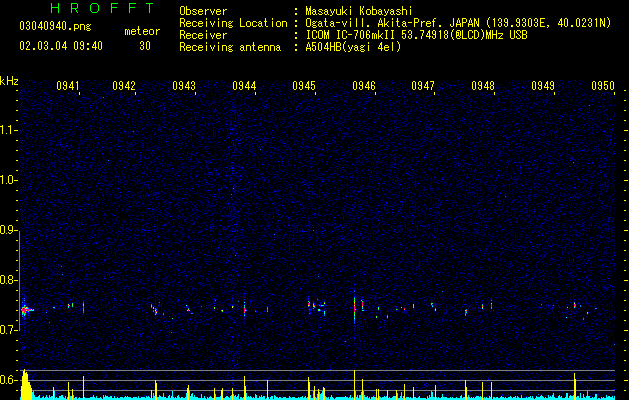The image size is (629, 400).
Task: Click the 0948 time marker
Action: coord(483,85)
